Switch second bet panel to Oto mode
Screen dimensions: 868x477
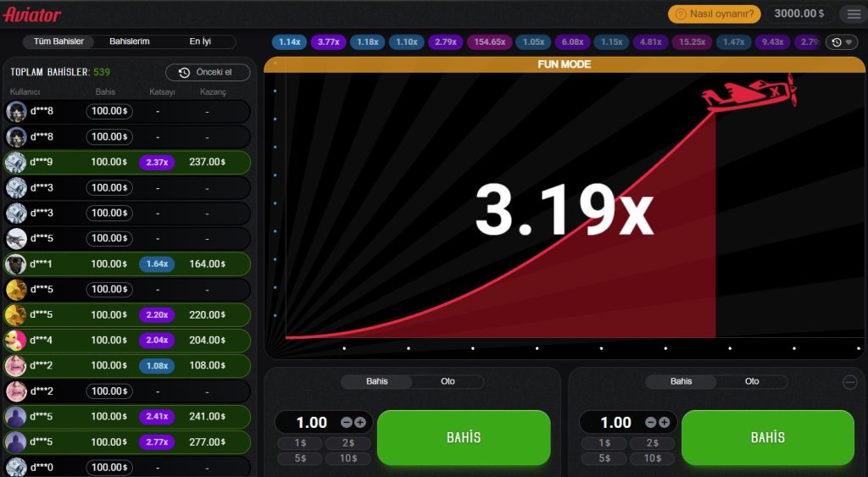click(752, 381)
